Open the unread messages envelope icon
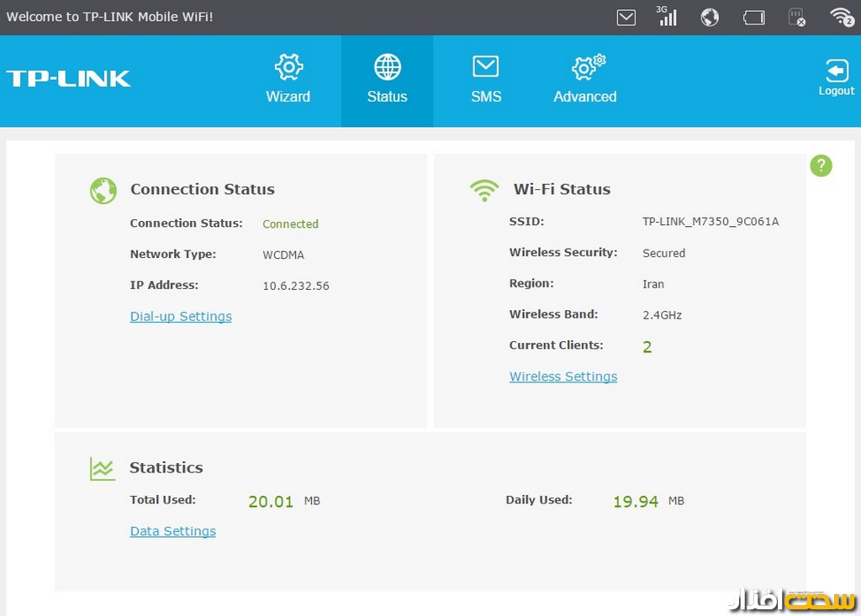This screenshot has height=616, width=861. pyautogui.click(x=626, y=18)
